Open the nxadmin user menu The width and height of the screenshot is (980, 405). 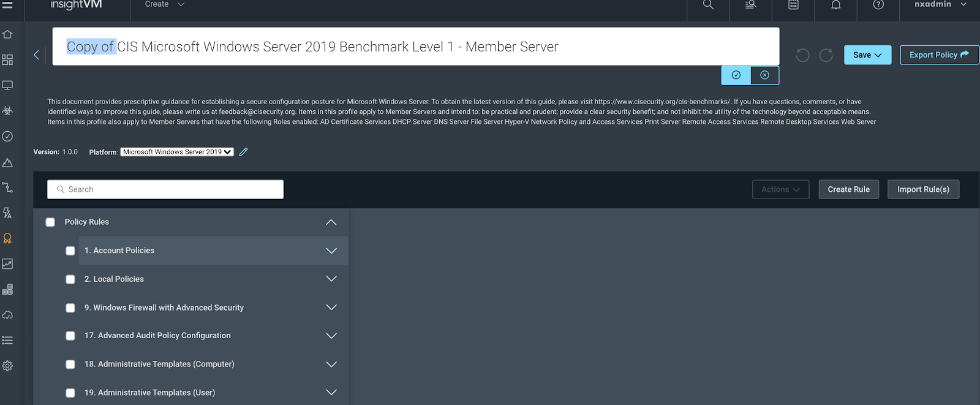coord(940,5)
